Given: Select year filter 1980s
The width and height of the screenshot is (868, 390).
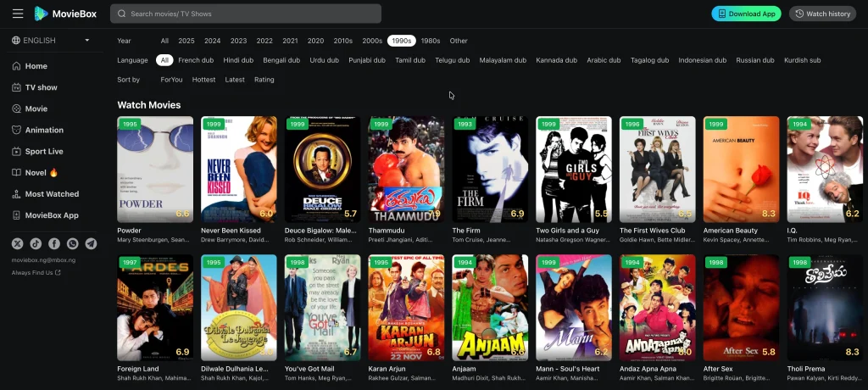Looking at the screenshot, I should [x=431, y=41].
